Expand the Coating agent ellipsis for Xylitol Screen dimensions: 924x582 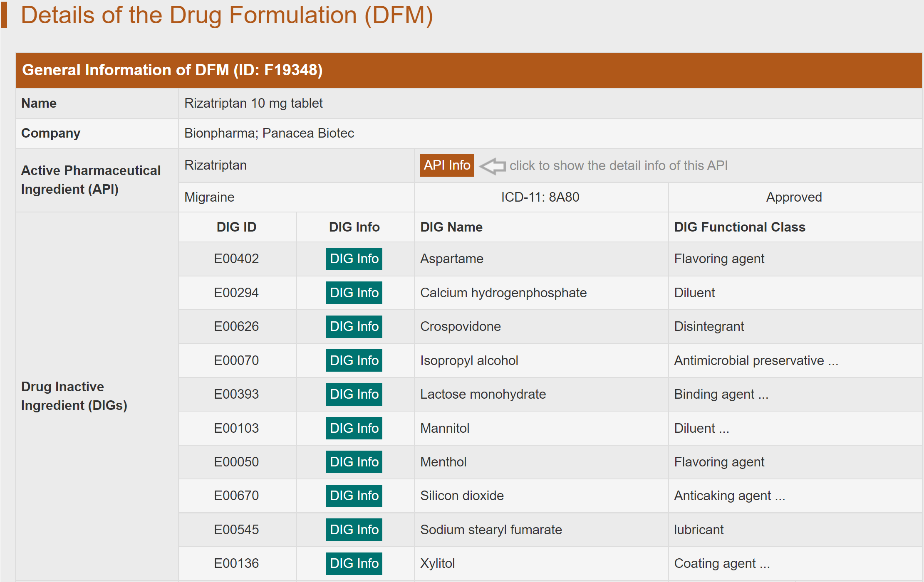pyautogui.click(x=765, y=564)
